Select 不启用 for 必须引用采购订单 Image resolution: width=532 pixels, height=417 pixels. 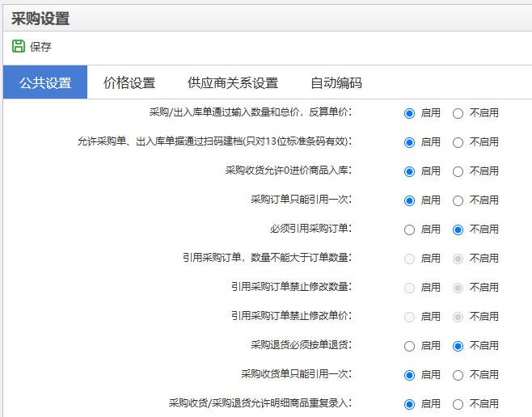coord(458,230)
